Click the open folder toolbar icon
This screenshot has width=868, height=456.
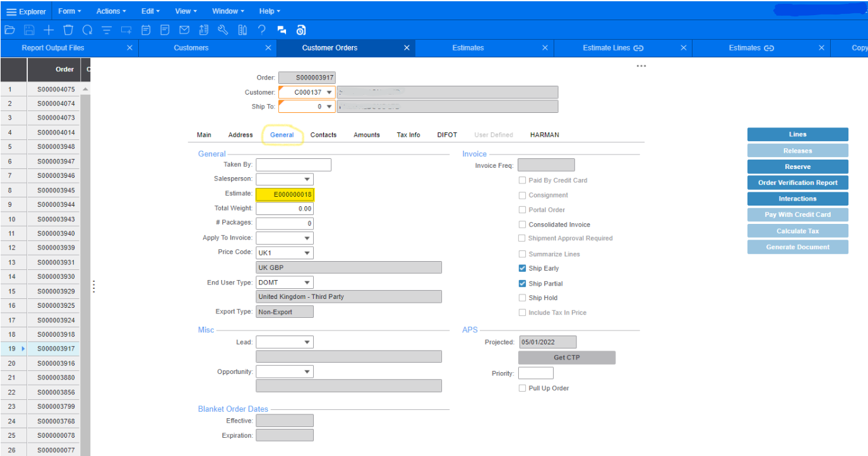coord(9,30)
